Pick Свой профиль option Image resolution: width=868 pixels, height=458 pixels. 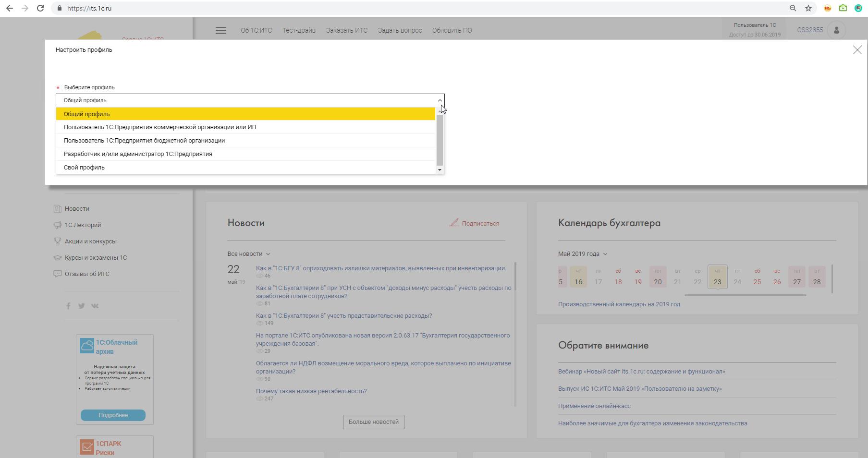click(245, 168)
